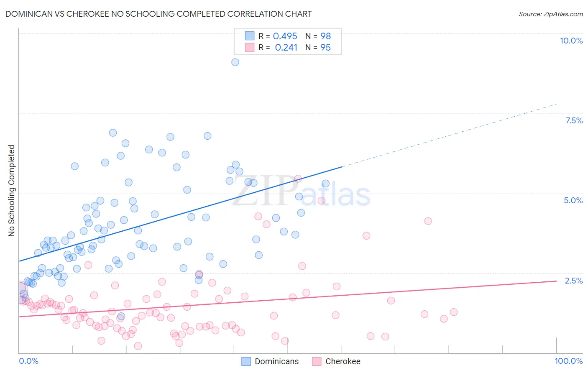Click the R value 0.495 in legend
Viewport: 588px width, 373px height.
pos(285,36)
